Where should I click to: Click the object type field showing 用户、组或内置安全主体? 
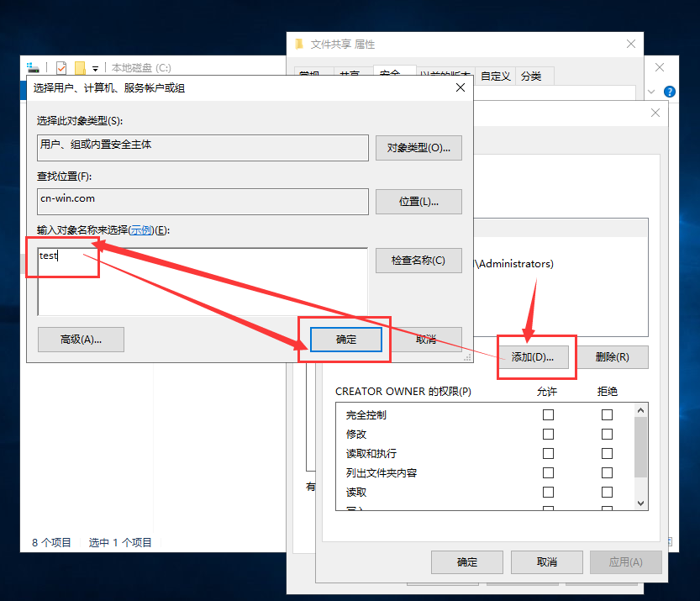pos(203,148)
